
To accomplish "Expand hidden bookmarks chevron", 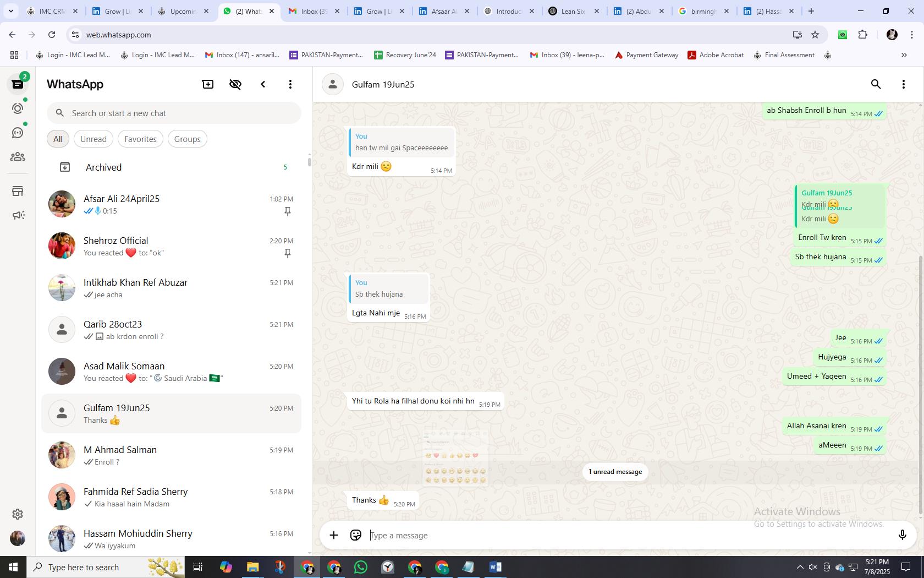I will click(904, 55).
